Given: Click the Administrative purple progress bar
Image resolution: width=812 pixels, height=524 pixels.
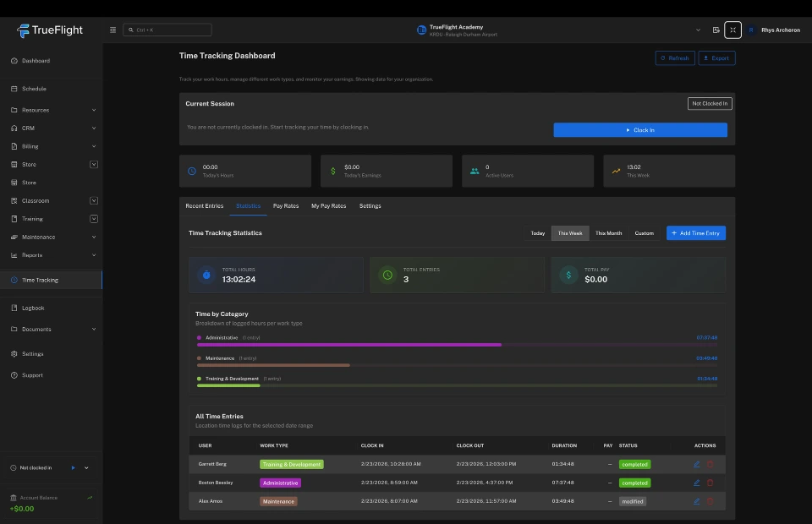Looking at the screenshot, I should (x=348, y=345).
